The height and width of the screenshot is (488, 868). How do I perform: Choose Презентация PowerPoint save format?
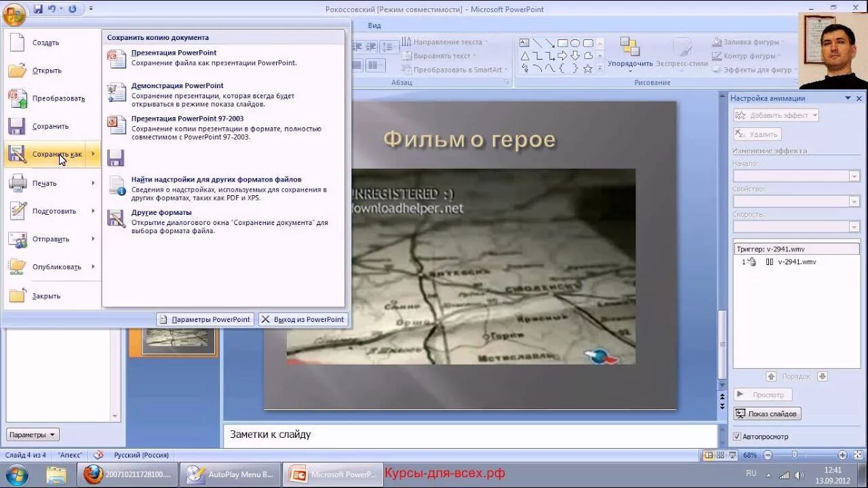[224, 58]
